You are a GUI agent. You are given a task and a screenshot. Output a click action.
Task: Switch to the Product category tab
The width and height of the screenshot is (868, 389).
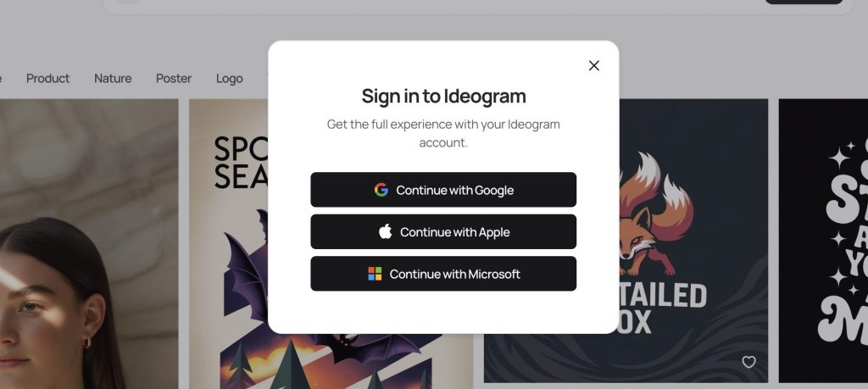tap(48, 79)
